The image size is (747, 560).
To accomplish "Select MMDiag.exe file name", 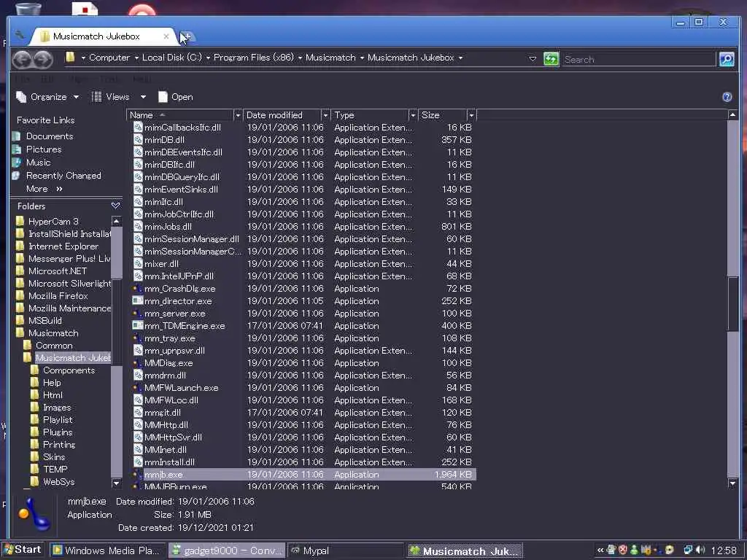I will click(x=169, y=363).
